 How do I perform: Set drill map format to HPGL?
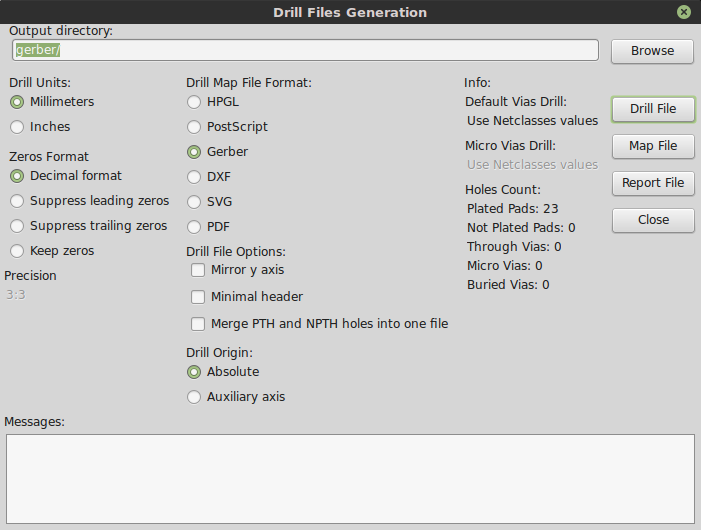[194, 102]
